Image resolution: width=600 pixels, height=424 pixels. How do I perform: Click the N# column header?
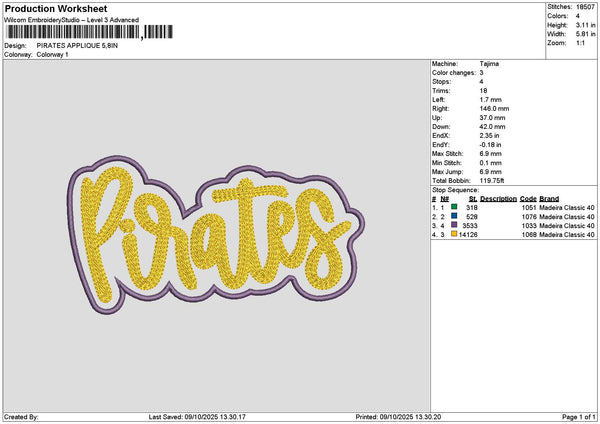(x=444, y=199)
